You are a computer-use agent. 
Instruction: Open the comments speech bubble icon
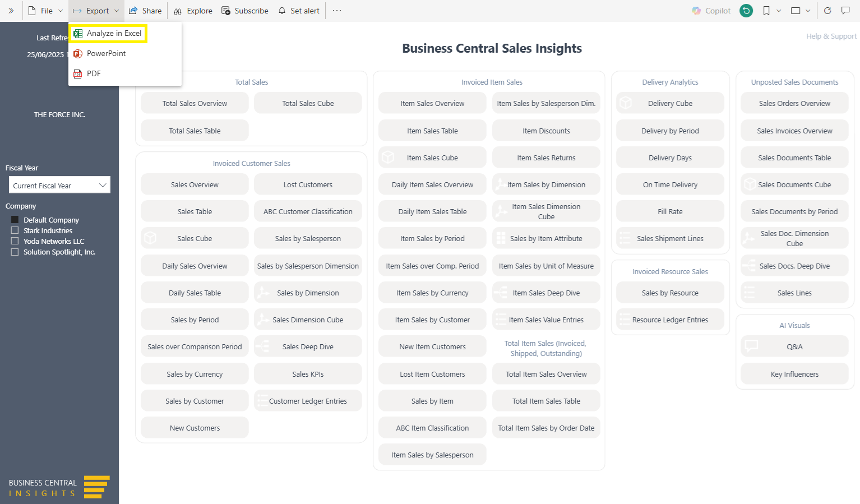tap(845, 11)
